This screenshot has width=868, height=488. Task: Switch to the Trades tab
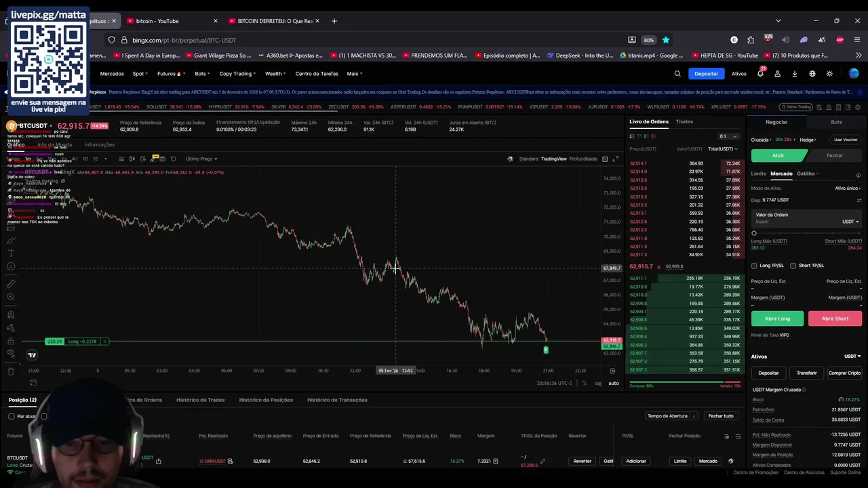coord(684,122)
